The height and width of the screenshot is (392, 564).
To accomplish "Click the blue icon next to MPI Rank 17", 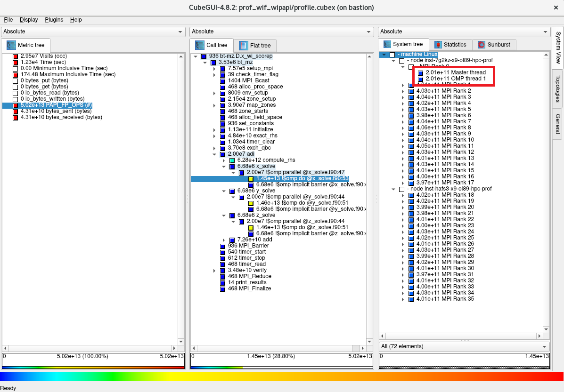I will click(411, 183).
